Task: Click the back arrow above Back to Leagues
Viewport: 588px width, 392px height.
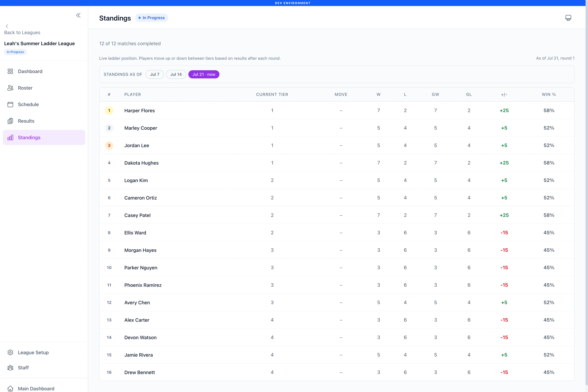Action: coord(7,26)
